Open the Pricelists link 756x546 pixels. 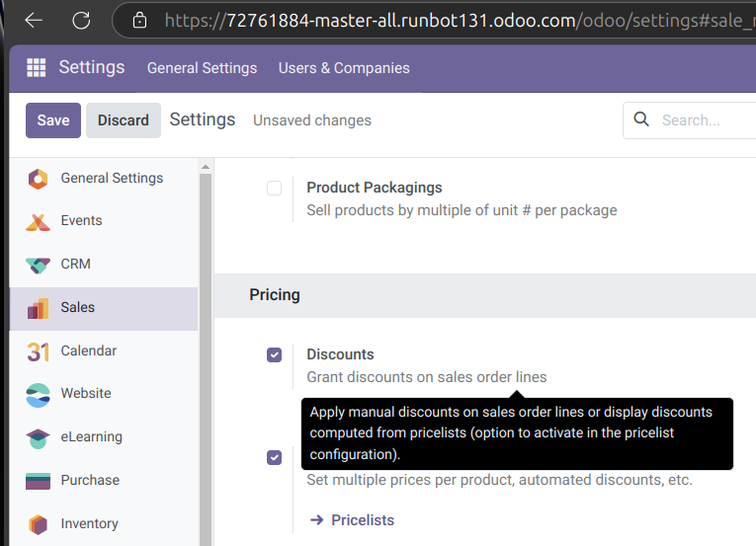pos(363,520)
